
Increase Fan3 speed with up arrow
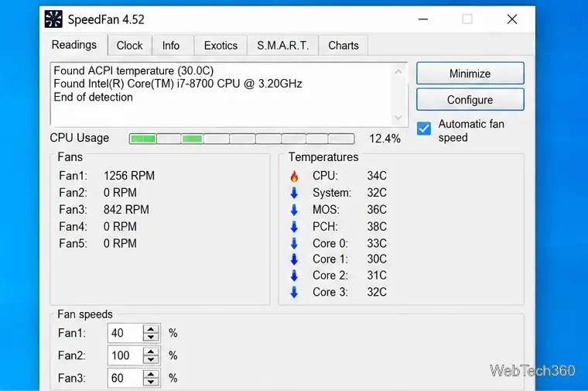pyautogui.click(x=151, y=375)
